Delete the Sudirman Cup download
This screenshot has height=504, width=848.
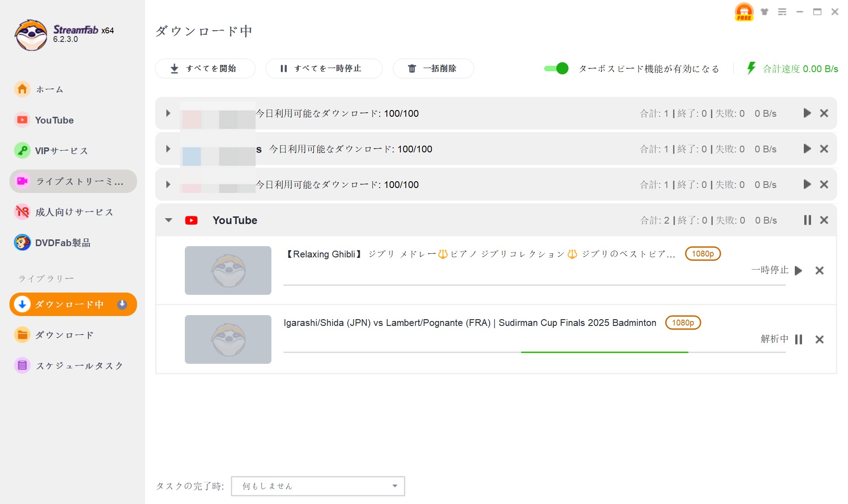(820, 339)
